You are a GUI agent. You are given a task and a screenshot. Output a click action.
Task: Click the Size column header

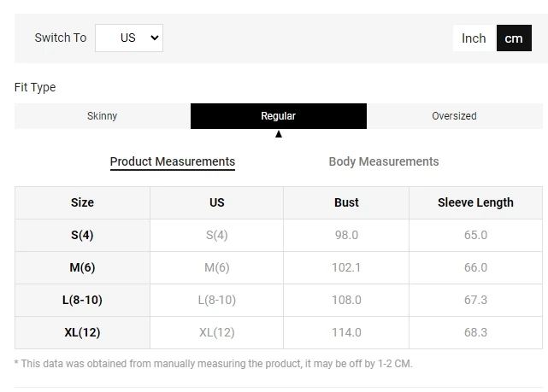(x=82, y=202)
